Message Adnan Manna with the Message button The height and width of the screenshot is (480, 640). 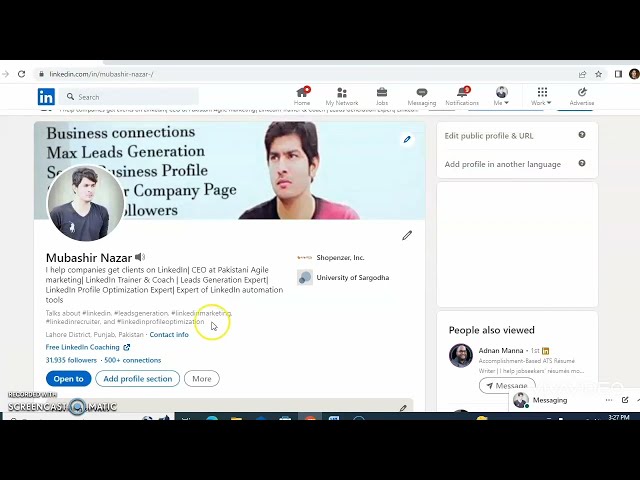pyautogui.click(x=507, y=386)
